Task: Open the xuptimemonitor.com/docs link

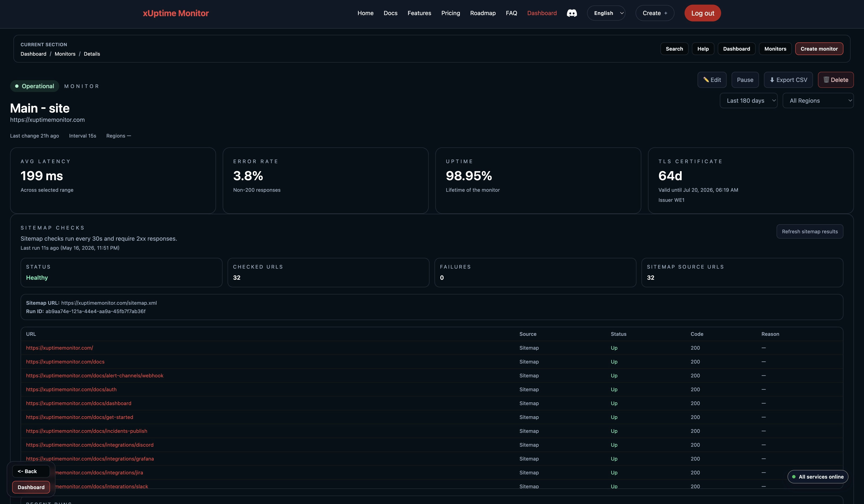Action: 65,362
